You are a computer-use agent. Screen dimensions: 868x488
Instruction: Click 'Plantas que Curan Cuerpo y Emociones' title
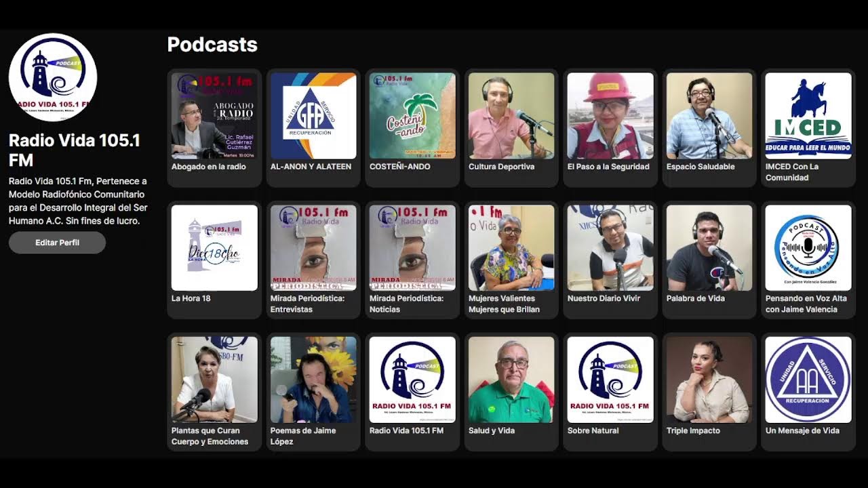(x=210, y=436)
